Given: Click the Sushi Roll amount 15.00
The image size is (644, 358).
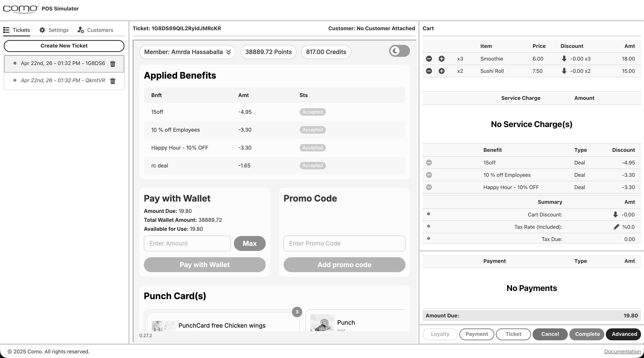Looking at the screenshot, I should 628,71.
